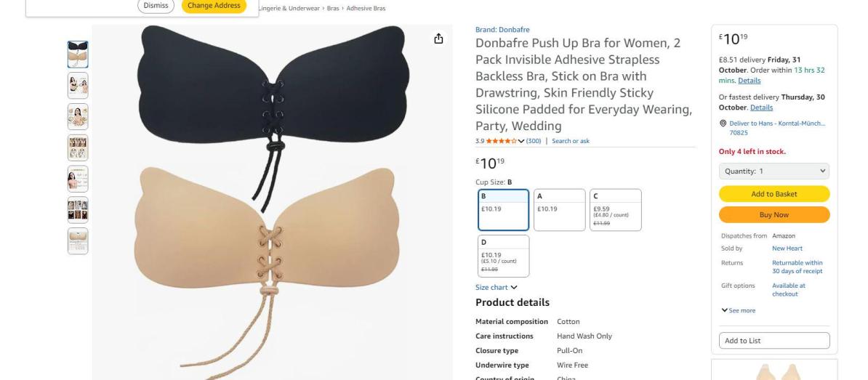
Task: Open the star rating popover chevron
Action: 521,141
